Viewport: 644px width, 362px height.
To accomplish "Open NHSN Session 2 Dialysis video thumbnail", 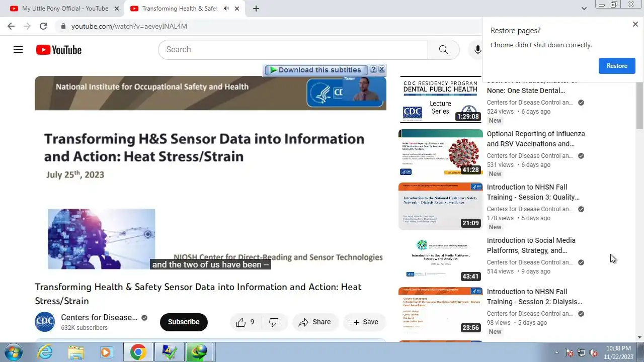I will coord(441,311).
